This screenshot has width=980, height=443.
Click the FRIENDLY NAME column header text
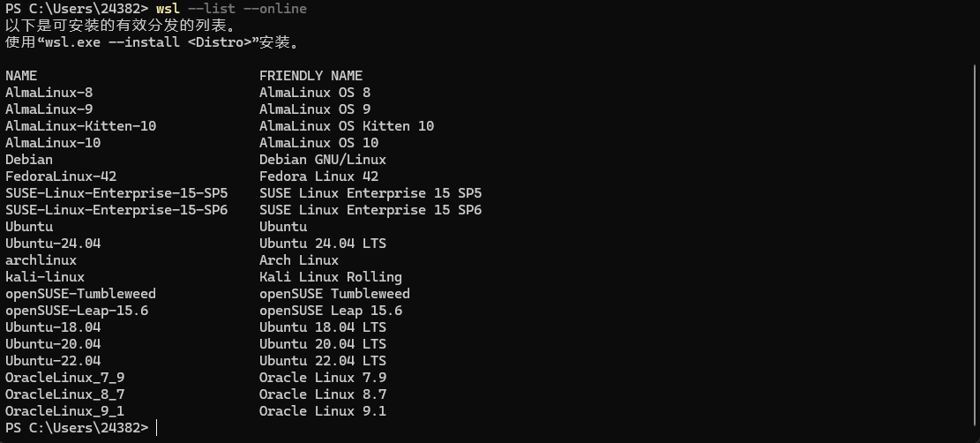[x=311, y=76]
